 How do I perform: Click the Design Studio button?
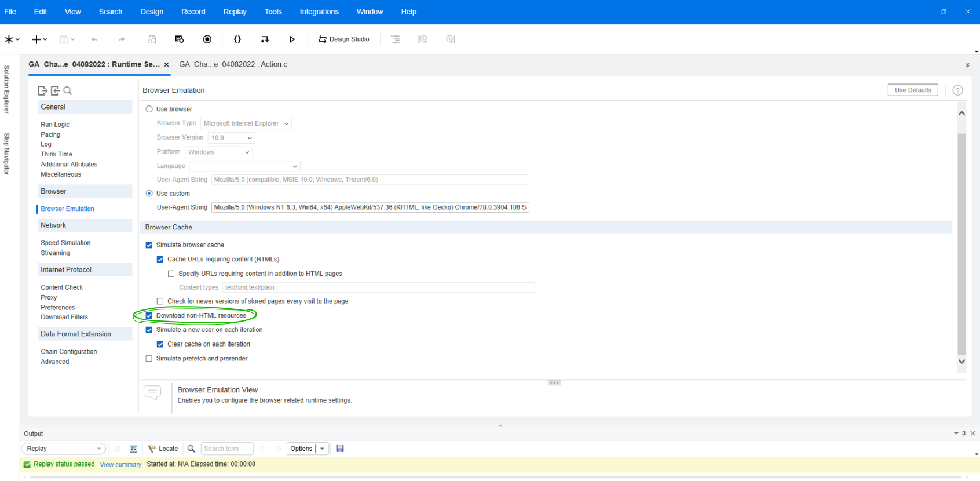[344, 39]
